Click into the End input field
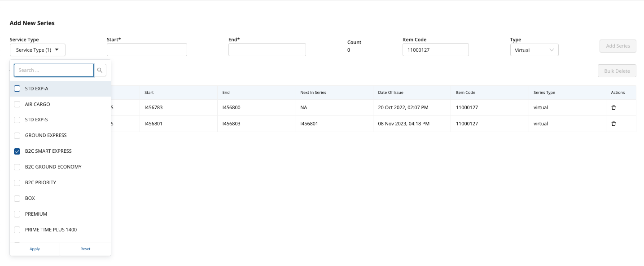The height and width of the screenshot is (266, 644). [x=267, y=50]
